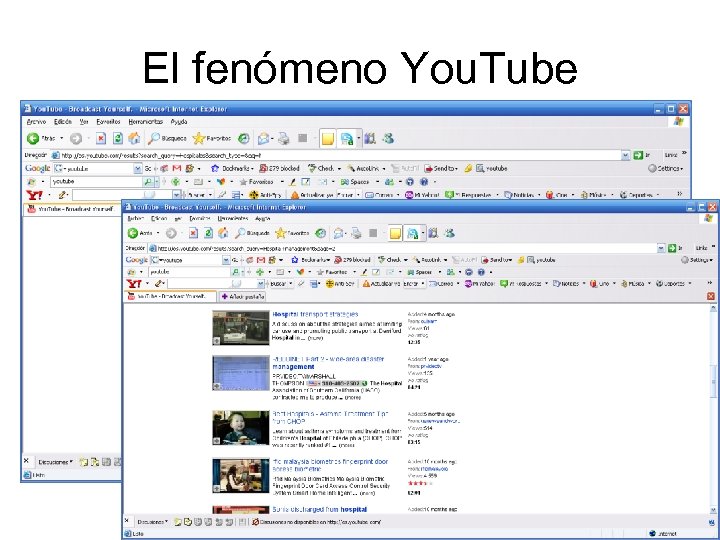Open Bookmarks dropdown in front window Google toolbar
Image resolution: width=720 pixels, height=540 pixels.
[x=309, y=260]
